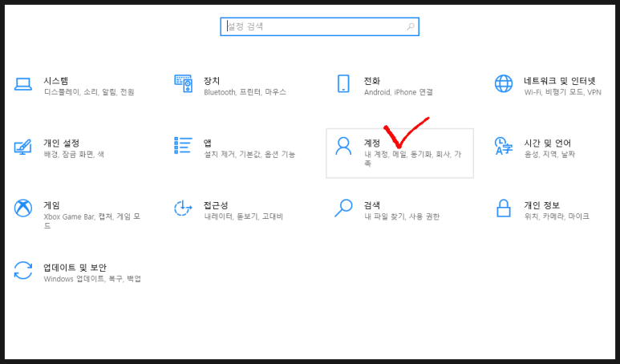
Task: Click the 업데이트 및 보안 refresh arrows icon
Action: [23, 270]
